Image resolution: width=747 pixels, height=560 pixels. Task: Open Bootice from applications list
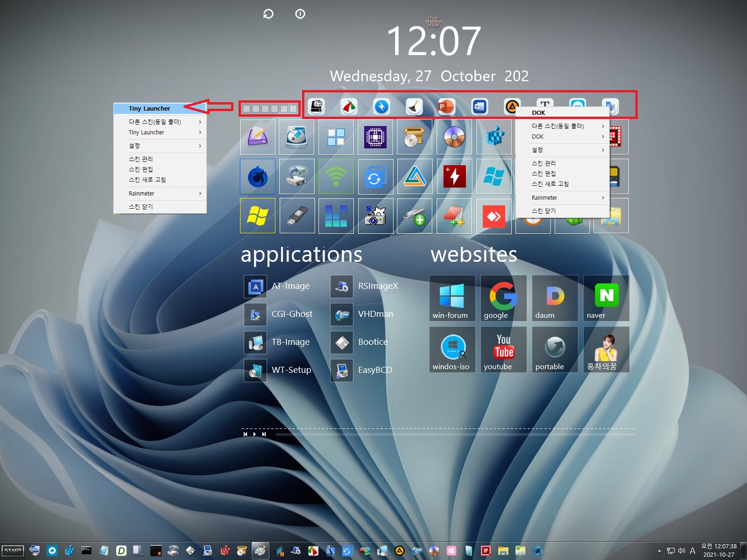point(359,342)
